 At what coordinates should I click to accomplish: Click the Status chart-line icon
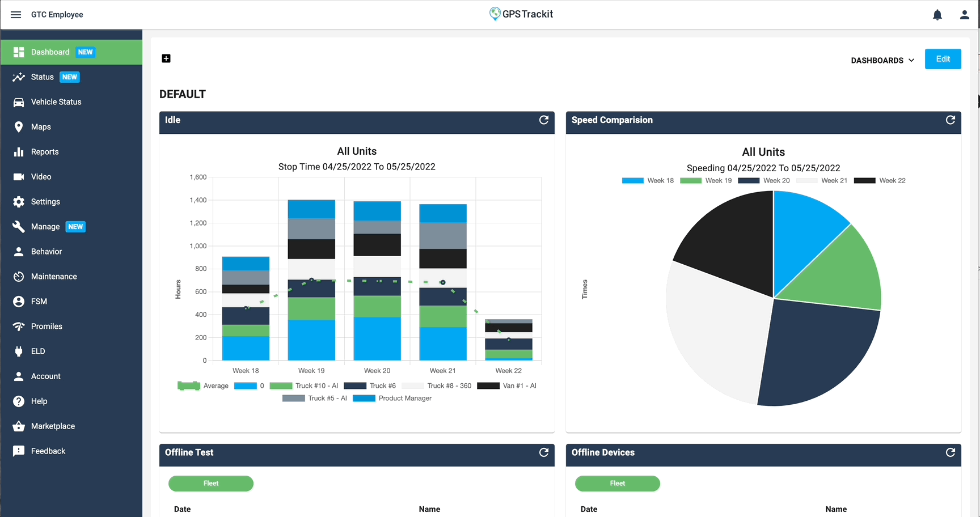[x=19, y=77]
